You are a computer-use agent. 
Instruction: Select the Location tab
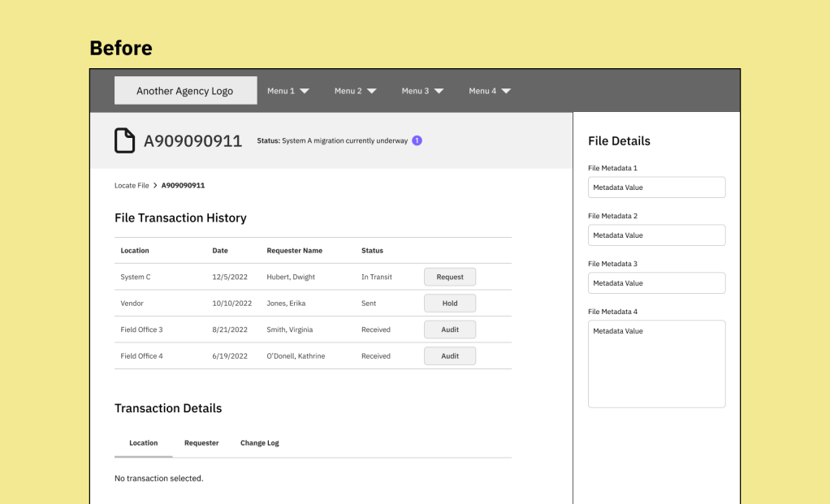[144, 443]
